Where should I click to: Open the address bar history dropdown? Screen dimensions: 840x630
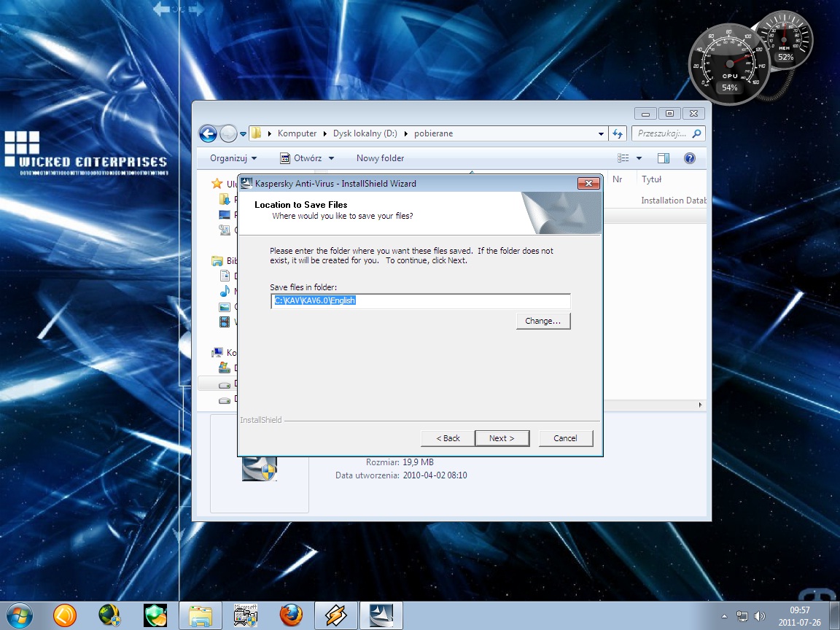coord(601,134)
